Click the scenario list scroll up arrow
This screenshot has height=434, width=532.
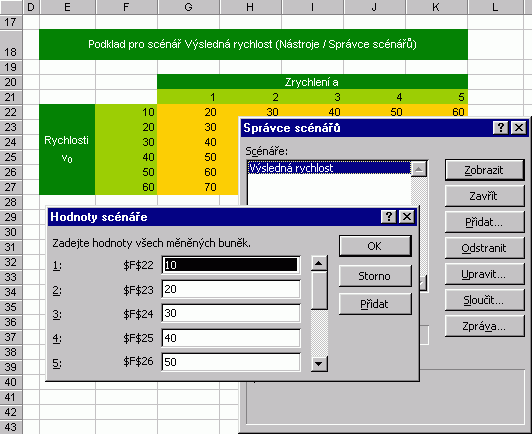pyautogui.click(x=419, y=169)
